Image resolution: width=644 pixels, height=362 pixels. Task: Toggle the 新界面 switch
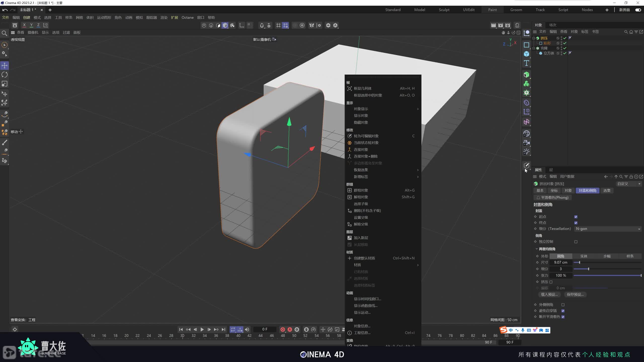(x=638, y=10)
